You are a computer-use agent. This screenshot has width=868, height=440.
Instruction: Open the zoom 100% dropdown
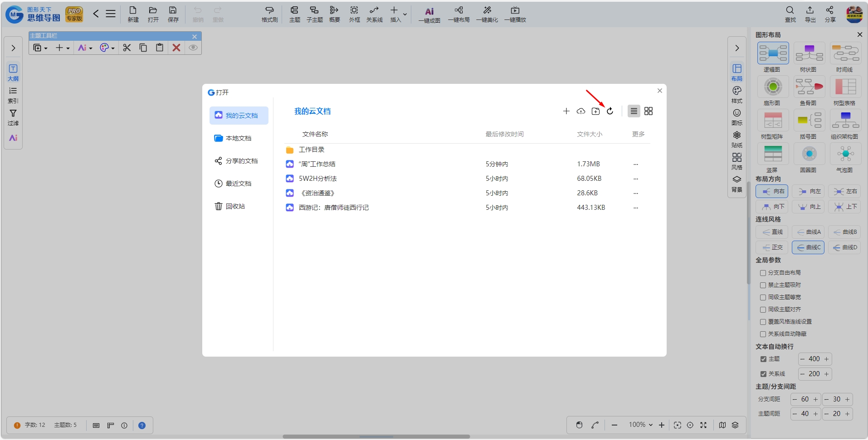click(640, 425)
